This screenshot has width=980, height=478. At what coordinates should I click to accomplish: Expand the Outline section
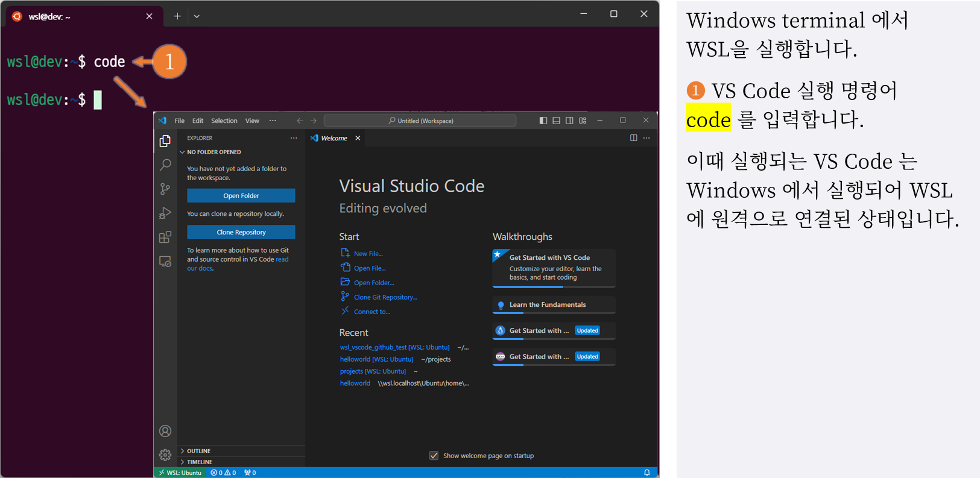241,451
